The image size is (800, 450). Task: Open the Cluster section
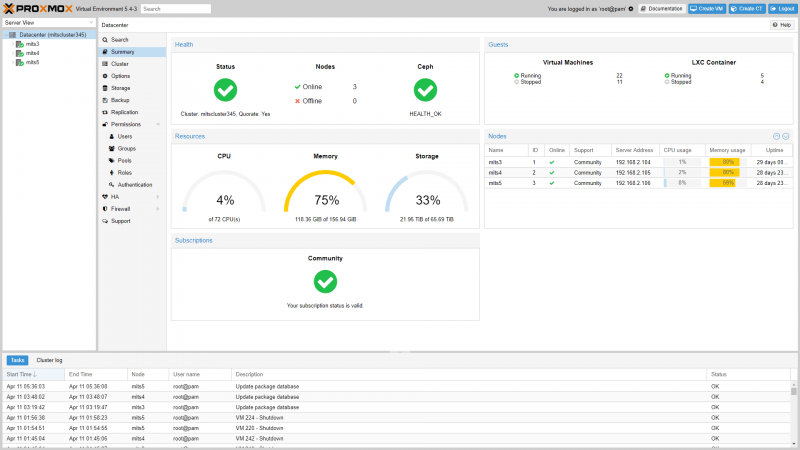tap(120, 64)
